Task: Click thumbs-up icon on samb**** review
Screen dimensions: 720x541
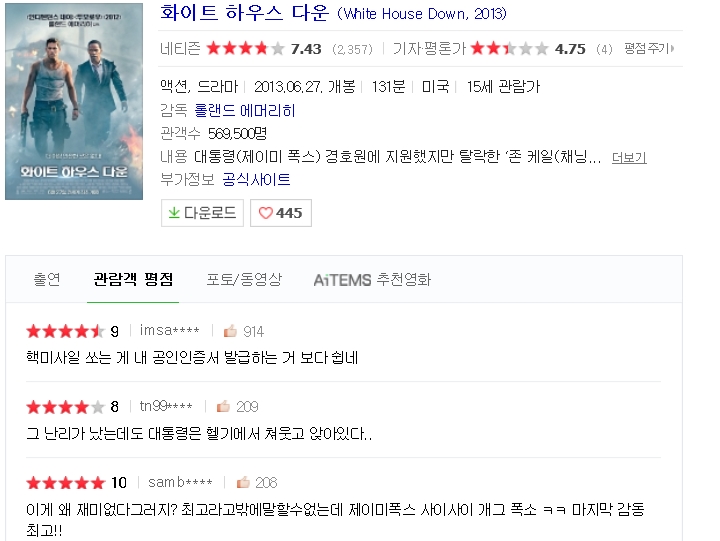Action: (x=243, y=482)
